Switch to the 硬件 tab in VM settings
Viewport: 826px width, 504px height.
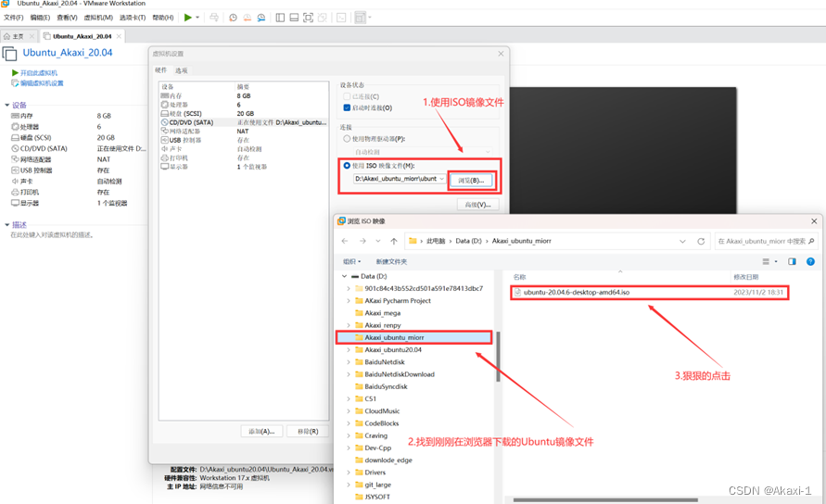(160, 70)
